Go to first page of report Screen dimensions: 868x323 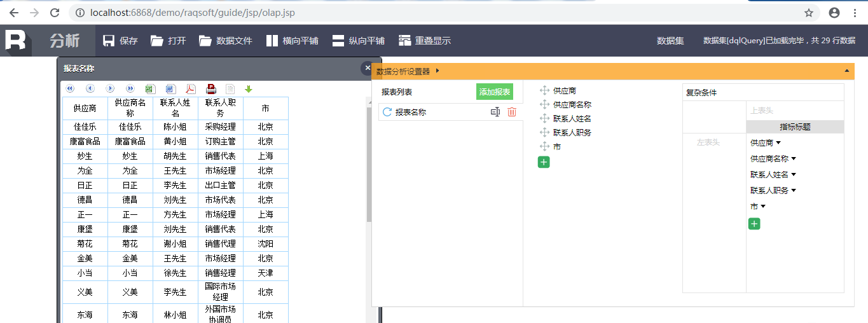[x=70, y=88]
